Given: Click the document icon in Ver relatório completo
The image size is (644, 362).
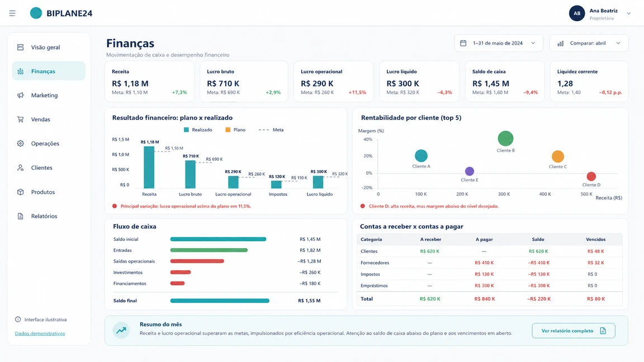Looking at the screenshot, I should 603,331.
